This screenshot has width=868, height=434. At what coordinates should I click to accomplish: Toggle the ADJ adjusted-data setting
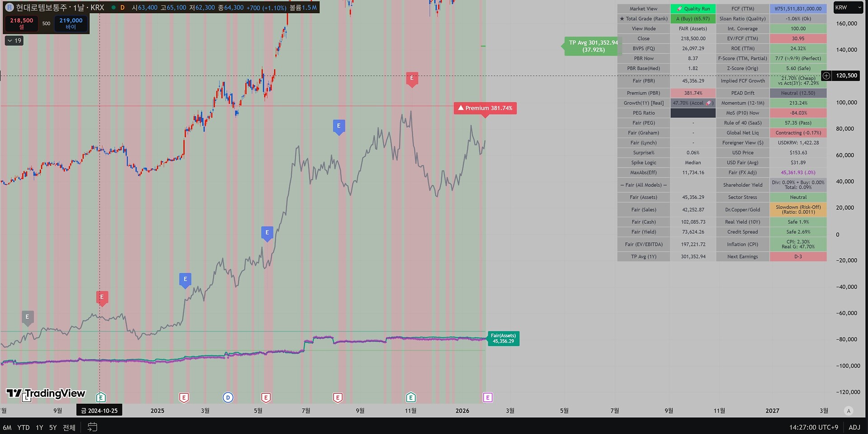(x=854, y=427)
